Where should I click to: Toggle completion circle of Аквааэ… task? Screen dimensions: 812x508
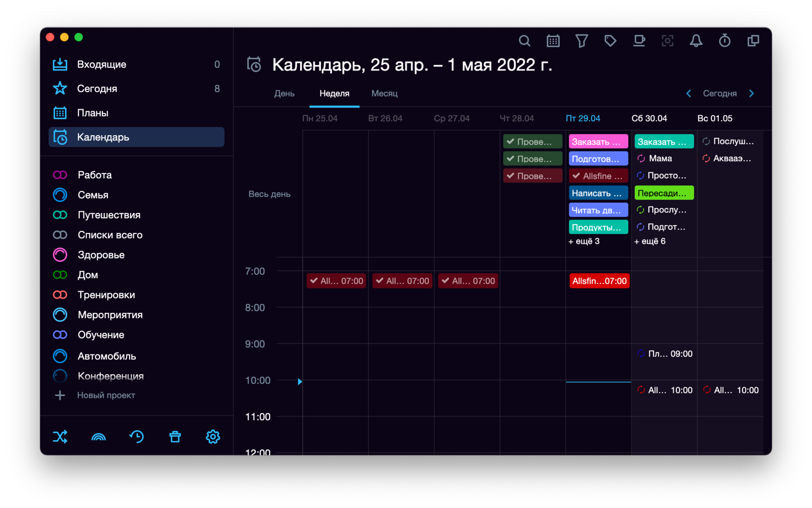tap(706, 158)
